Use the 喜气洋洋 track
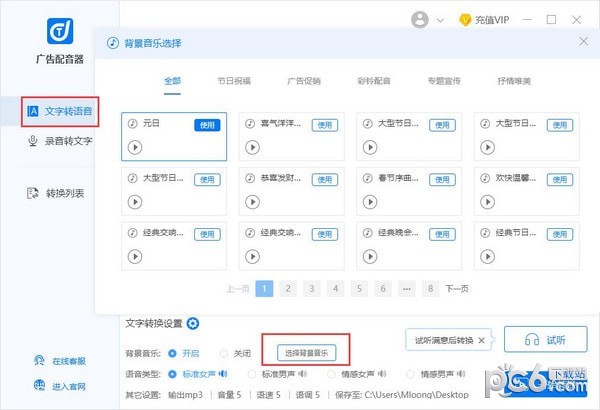Screen dimensions: 600x410 point(325,125)
